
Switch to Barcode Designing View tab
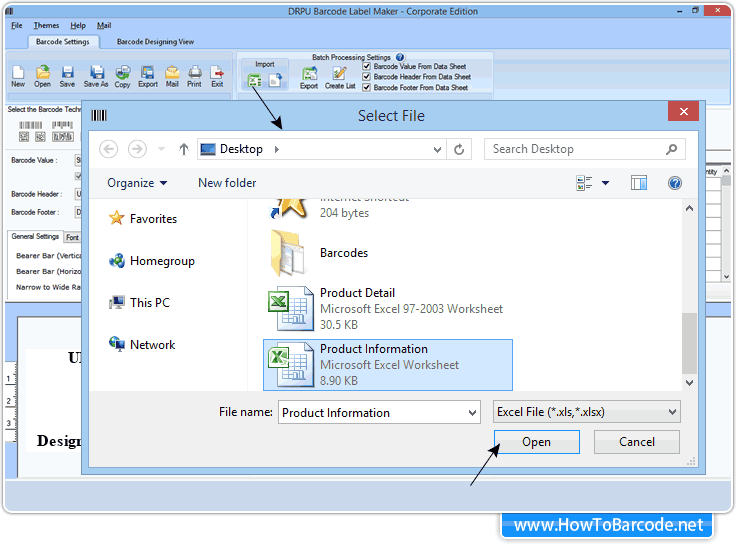pos(155,42)
